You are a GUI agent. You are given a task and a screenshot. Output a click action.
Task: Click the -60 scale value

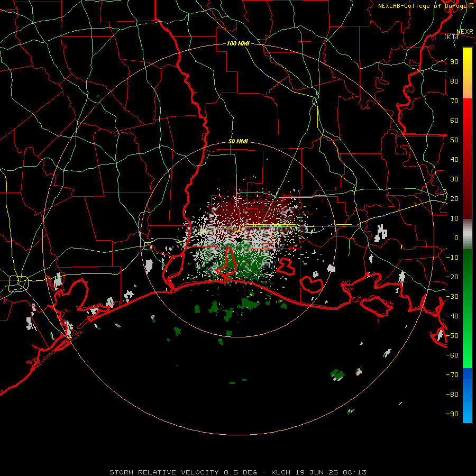click(452, 355)
